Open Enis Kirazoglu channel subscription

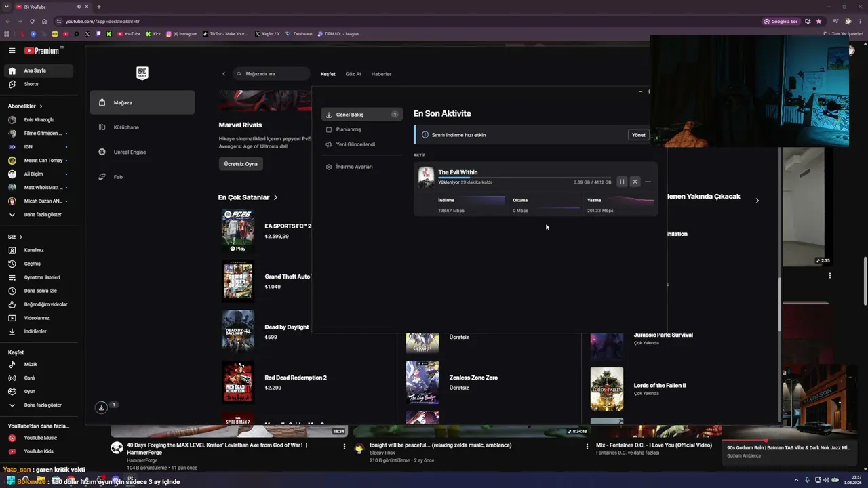point(38,120)
